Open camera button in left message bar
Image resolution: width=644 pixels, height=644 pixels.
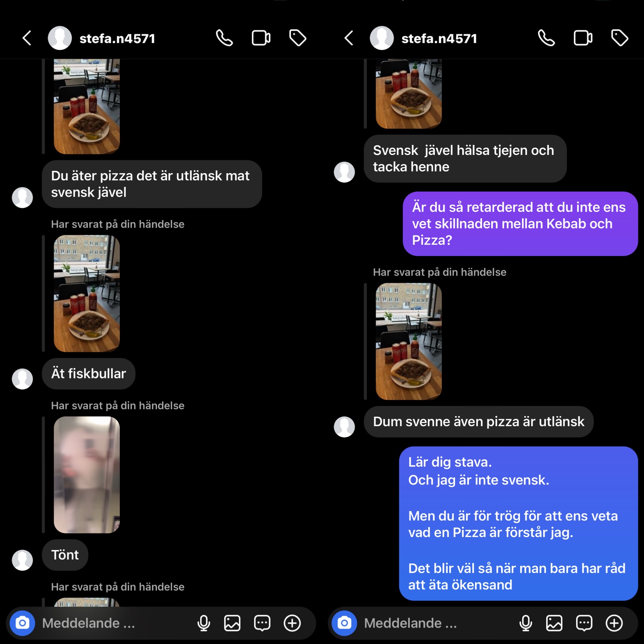pos(22,623)
